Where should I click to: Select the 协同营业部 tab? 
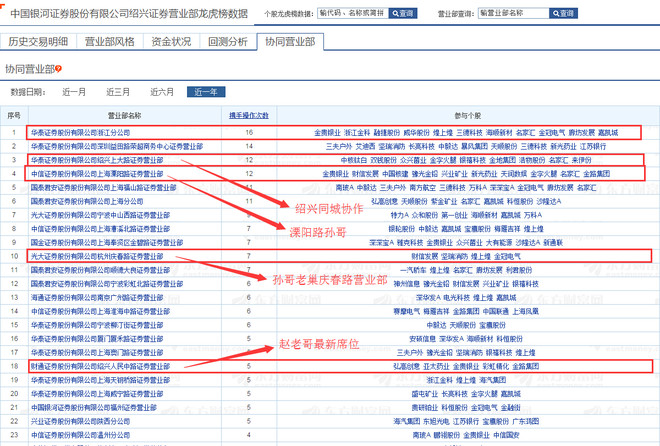[290, 42]
